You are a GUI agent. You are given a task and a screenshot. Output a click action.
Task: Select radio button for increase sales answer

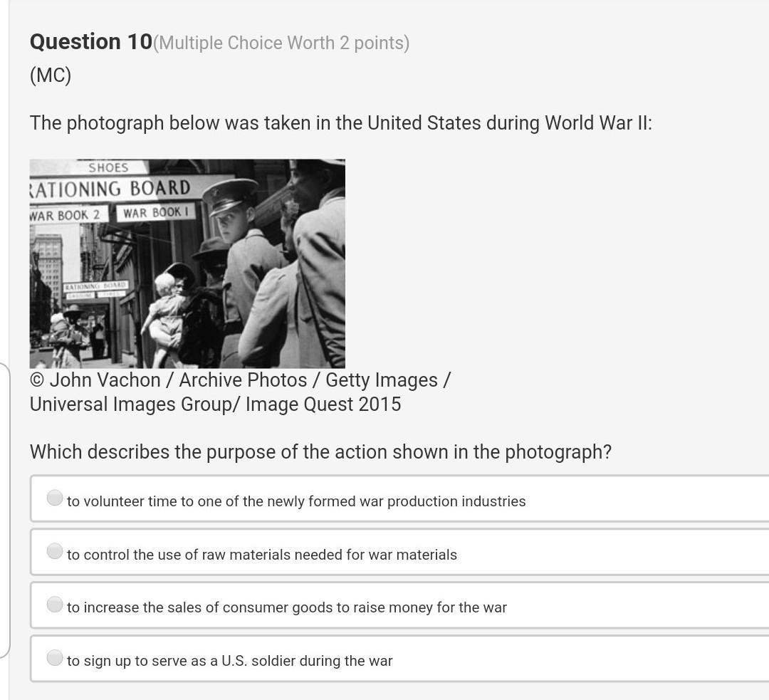pos(54,604)
